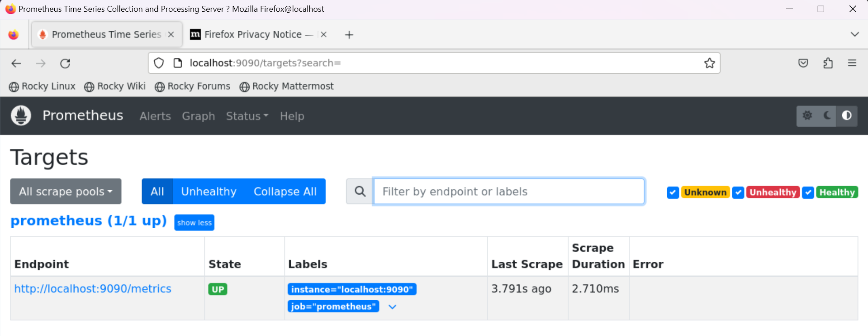The image size is (868, 336).
Task: Open a new tab with the plus icon
Action: pyautogui.click(x=349, y=35)
